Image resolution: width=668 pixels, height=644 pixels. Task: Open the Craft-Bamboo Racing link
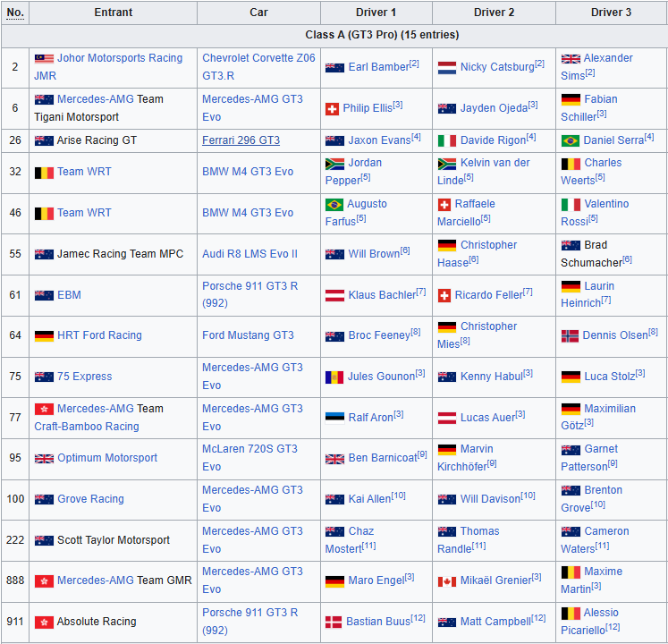coord(87,427)
